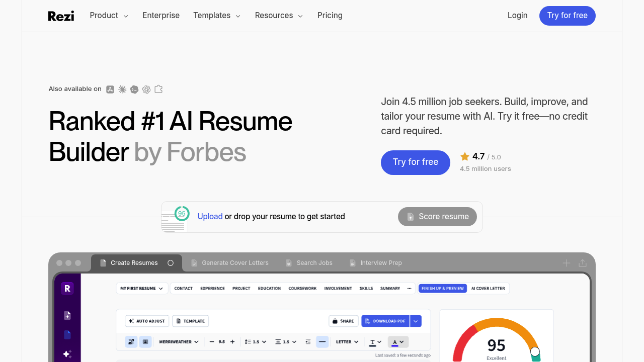644x362 pixels.
Task: Go to the Enterprise page
Action: pos(161,16)
